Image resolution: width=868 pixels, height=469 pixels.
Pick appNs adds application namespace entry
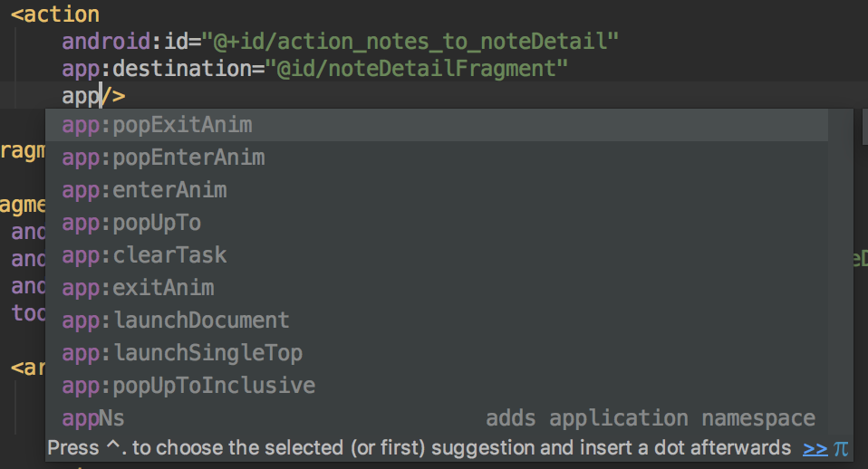pos(436,418)
